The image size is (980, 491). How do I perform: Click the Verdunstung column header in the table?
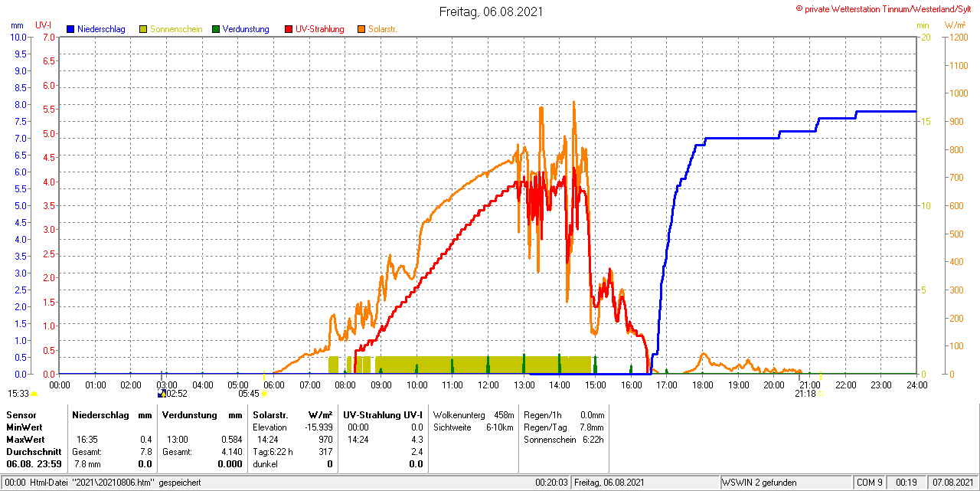click(191, 414)
